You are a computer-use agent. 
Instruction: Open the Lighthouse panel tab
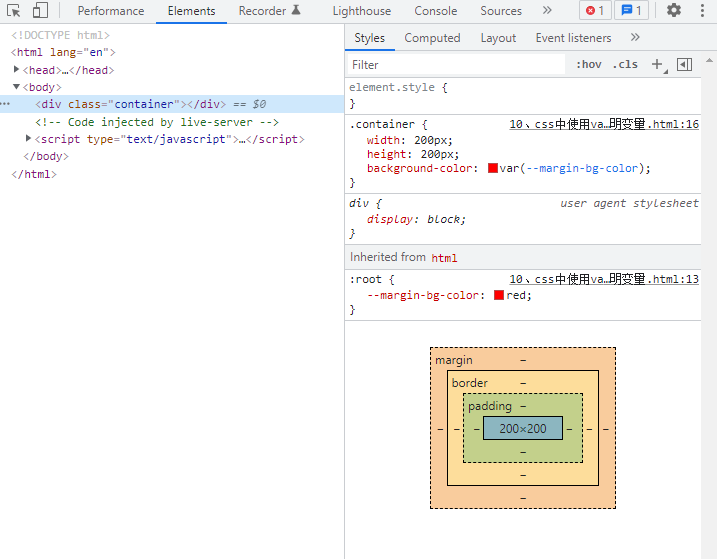click(362, 11)
